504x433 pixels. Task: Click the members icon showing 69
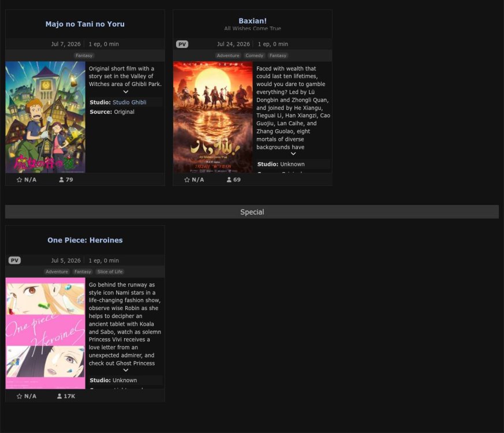point(229,180)
